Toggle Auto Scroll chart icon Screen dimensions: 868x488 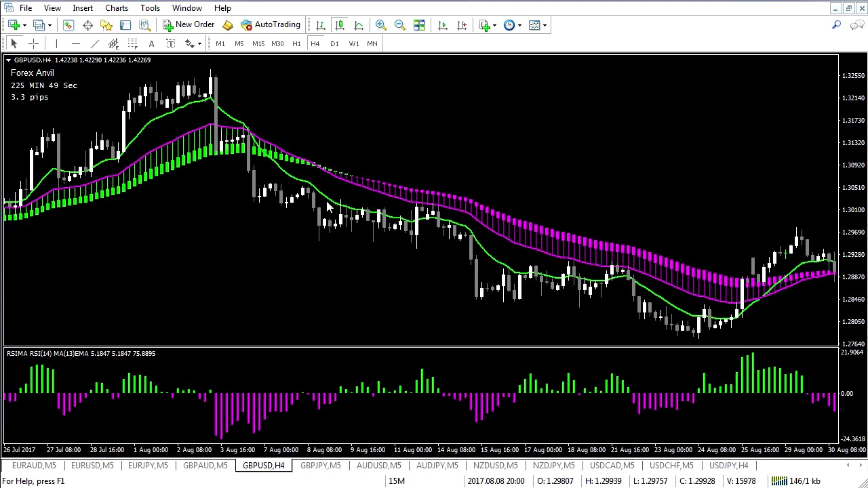(x=443, y=25)
